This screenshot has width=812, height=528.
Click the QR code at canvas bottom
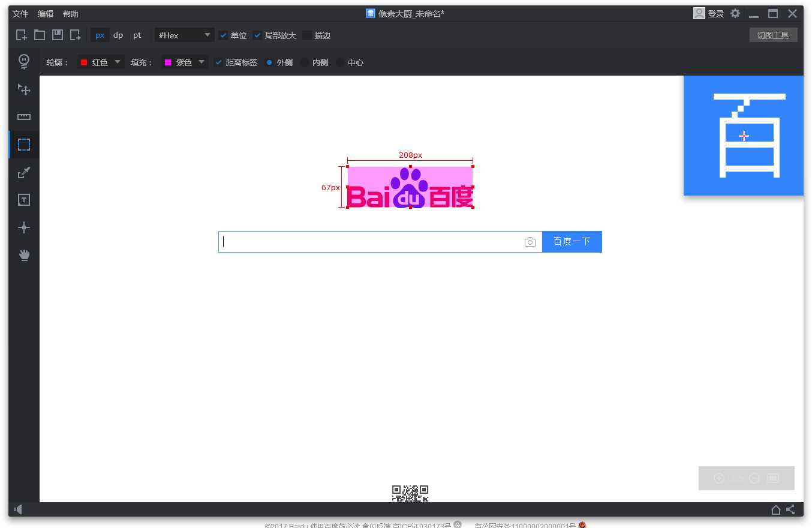pyautogui.click(x=410, y=493)
